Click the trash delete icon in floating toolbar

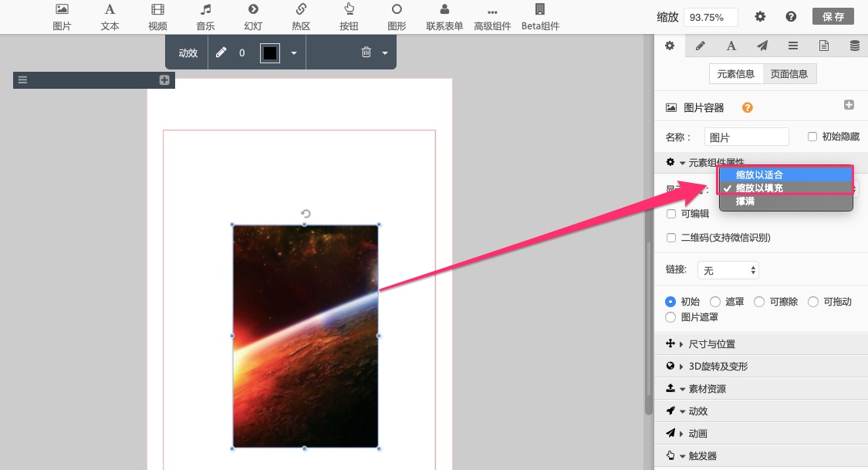pos(366,52)
